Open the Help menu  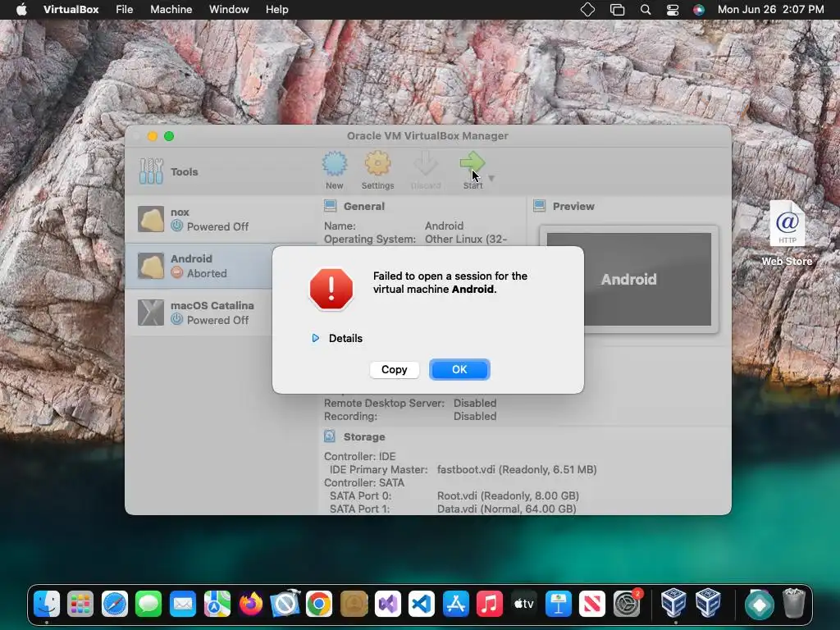pyautogui.click(x=277, y=10)
